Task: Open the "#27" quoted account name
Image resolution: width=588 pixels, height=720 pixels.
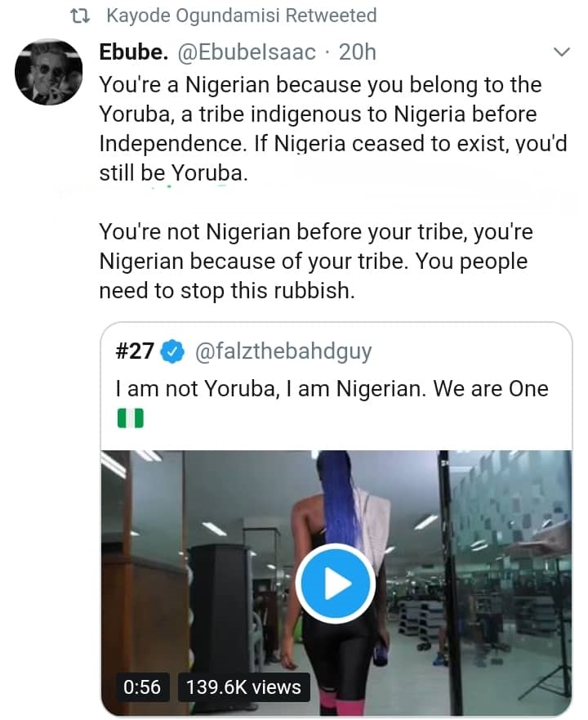Action: click(134, 351)
